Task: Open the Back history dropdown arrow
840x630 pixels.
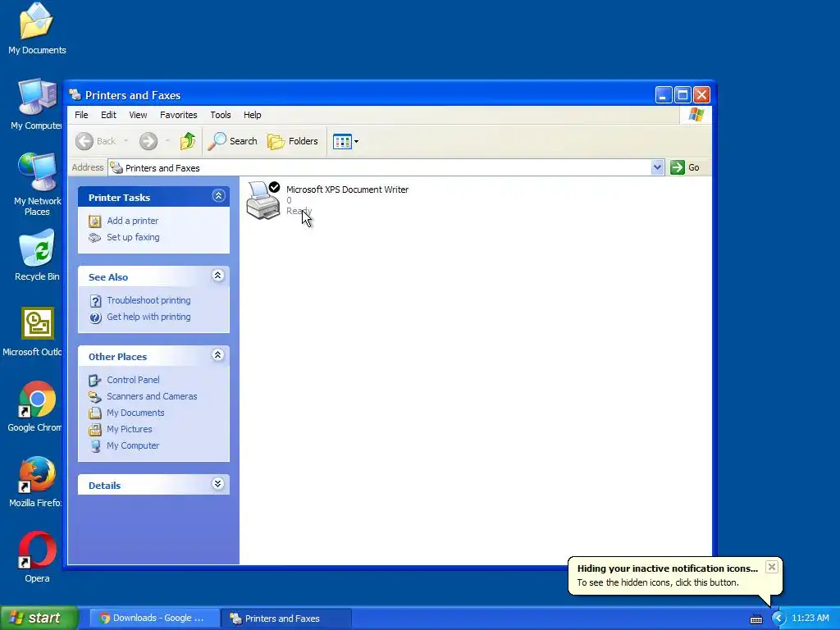Action: pos(126,141)
